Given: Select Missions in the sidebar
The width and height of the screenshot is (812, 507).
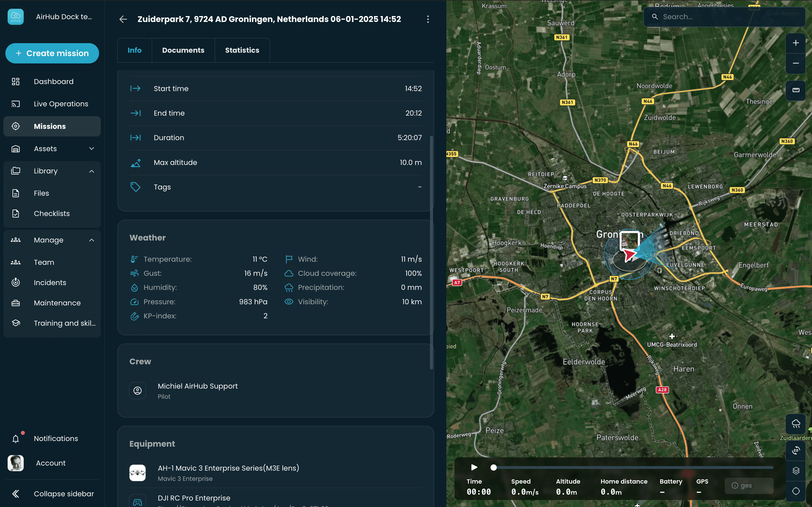Looking at the screenshot, I should tap(52, 126).
